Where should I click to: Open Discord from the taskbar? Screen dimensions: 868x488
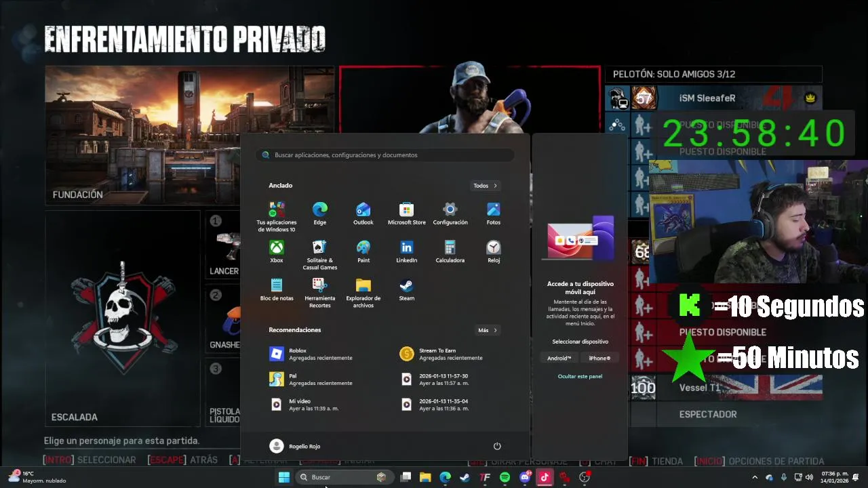(x=525, y=477)
